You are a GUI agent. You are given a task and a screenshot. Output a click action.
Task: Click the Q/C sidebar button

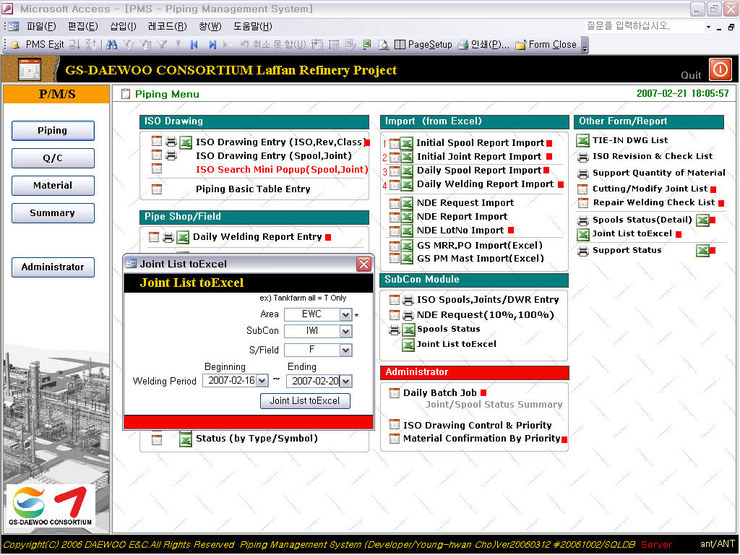53,158
